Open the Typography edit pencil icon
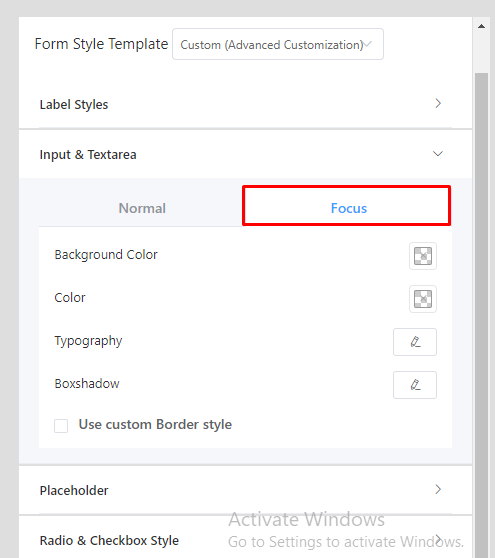 pyautogui.click(x=415, y=342)
